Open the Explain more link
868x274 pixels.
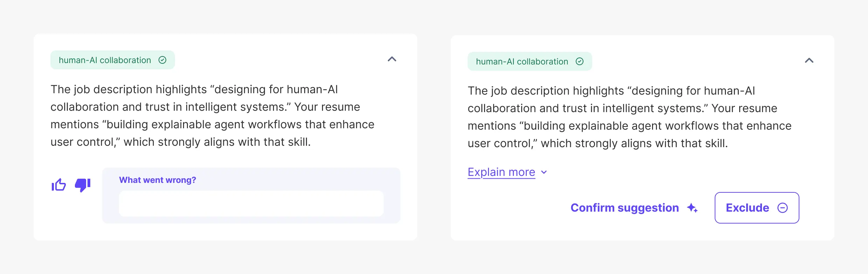tap(501, 172)
